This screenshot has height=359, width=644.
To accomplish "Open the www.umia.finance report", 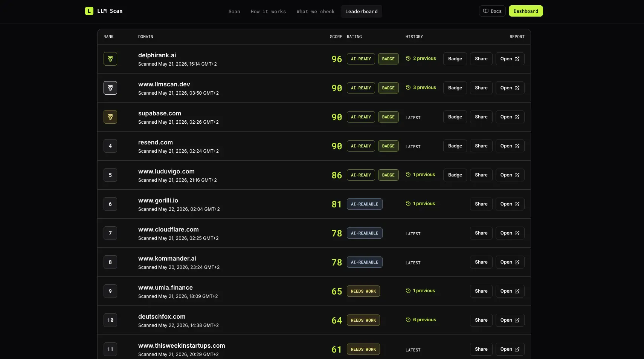I will pyautogui.click(x=510, y=291).
